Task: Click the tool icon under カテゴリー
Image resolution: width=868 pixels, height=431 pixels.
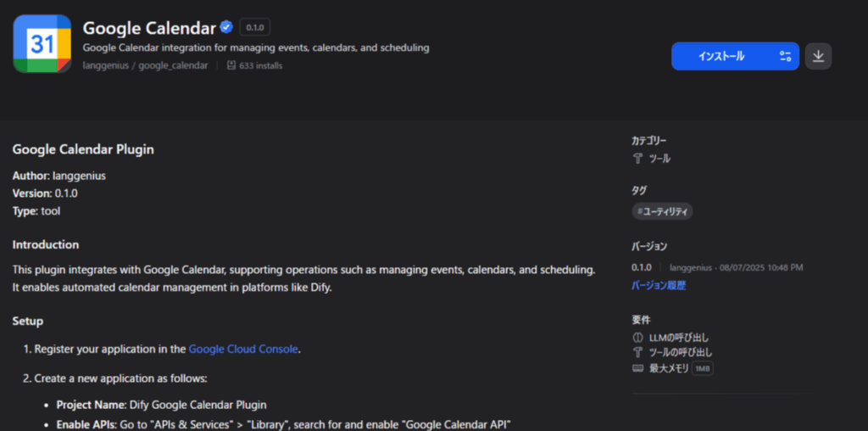Action: pos(638,159)
